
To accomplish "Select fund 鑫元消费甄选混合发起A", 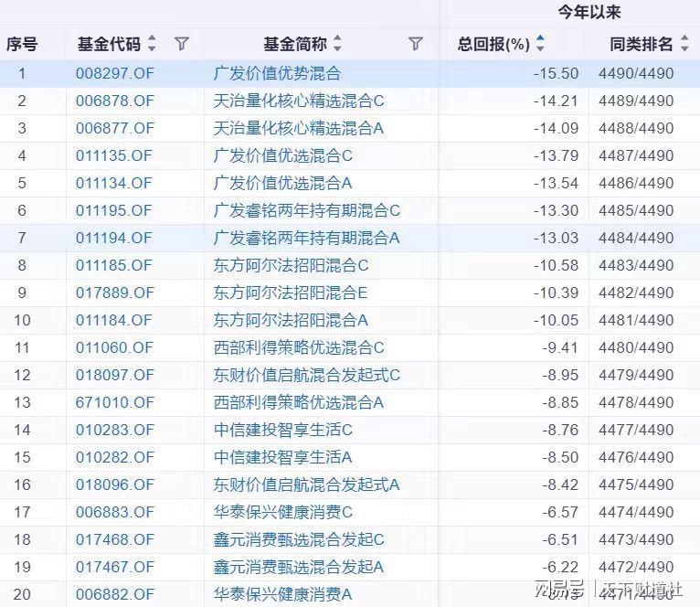I will (299, 568).
